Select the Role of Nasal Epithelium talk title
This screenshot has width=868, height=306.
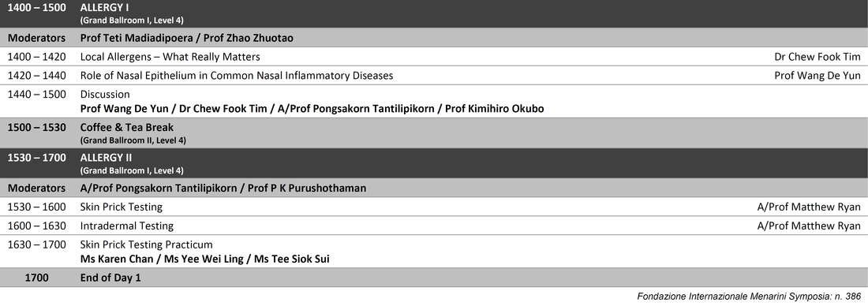click(x=237, y=76)
